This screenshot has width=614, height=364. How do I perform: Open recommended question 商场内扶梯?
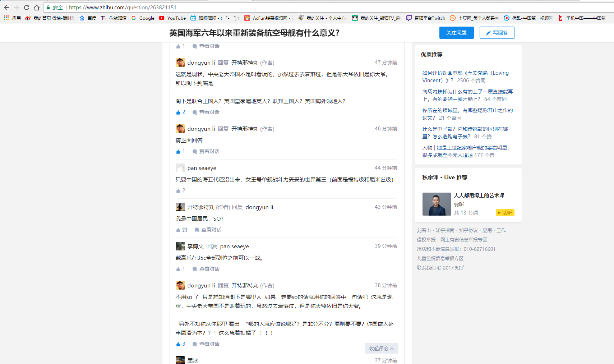pyautogui.click(x=467, y=95)
